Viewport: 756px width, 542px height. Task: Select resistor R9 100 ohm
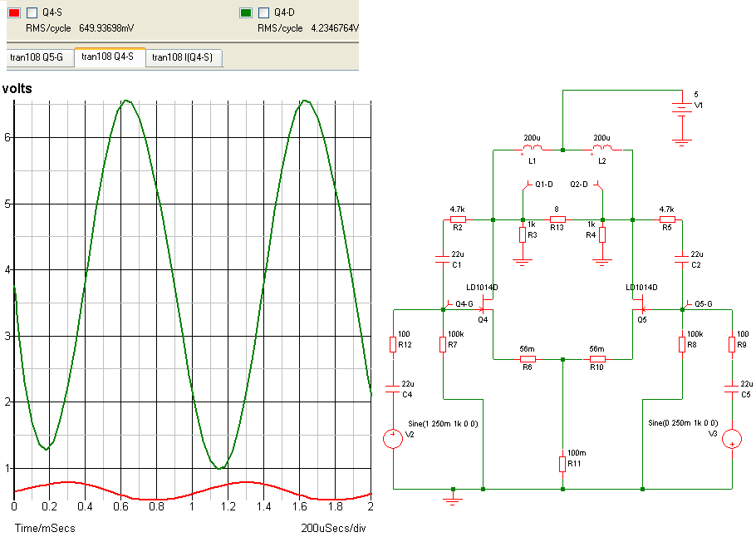coord(732,345)
